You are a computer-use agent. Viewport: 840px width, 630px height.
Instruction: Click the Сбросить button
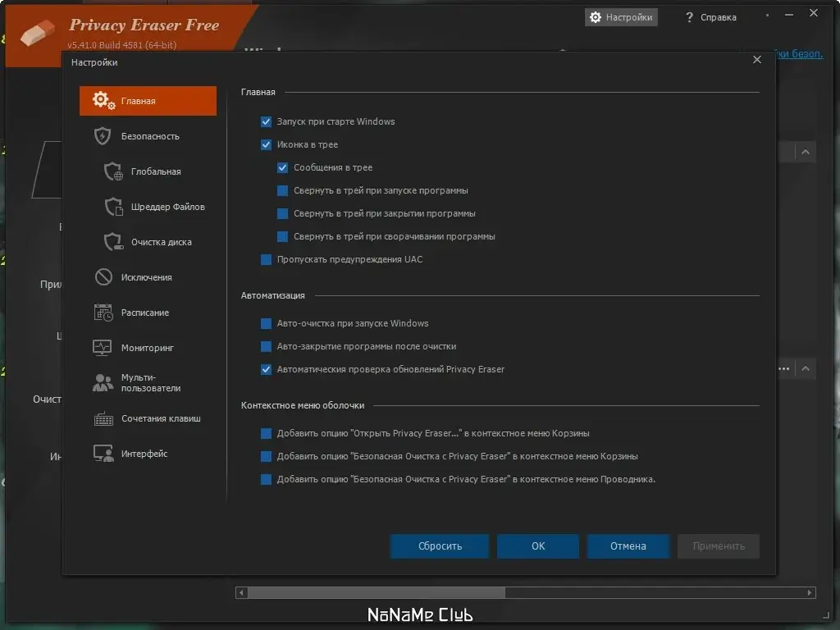tap(440, 546)
